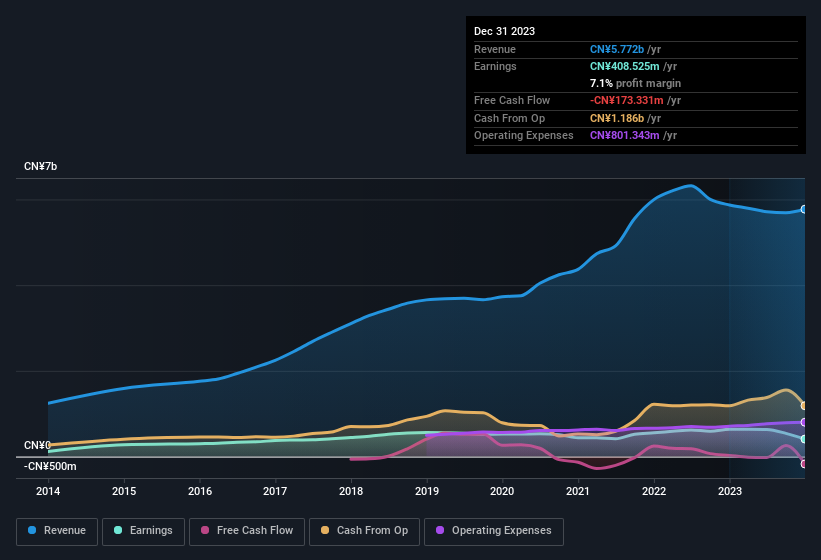This screenshot has width=821, height=560.
Task: Select the Cash From Op end-point marker
Action: (x=804, y=406)
